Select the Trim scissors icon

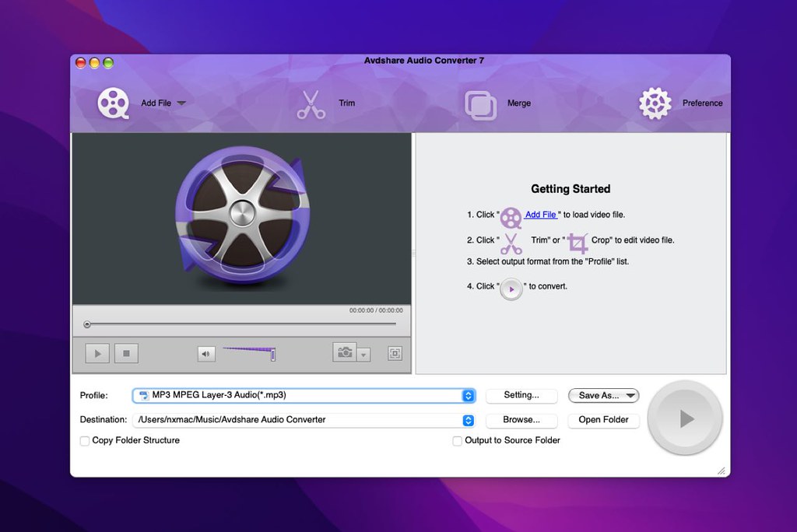[x=311, y=102]
